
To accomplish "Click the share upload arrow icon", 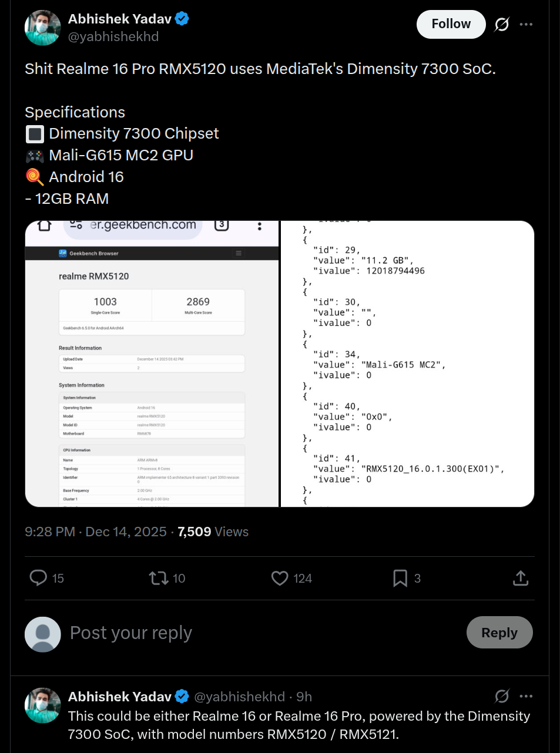I will (x=520, y=578).
